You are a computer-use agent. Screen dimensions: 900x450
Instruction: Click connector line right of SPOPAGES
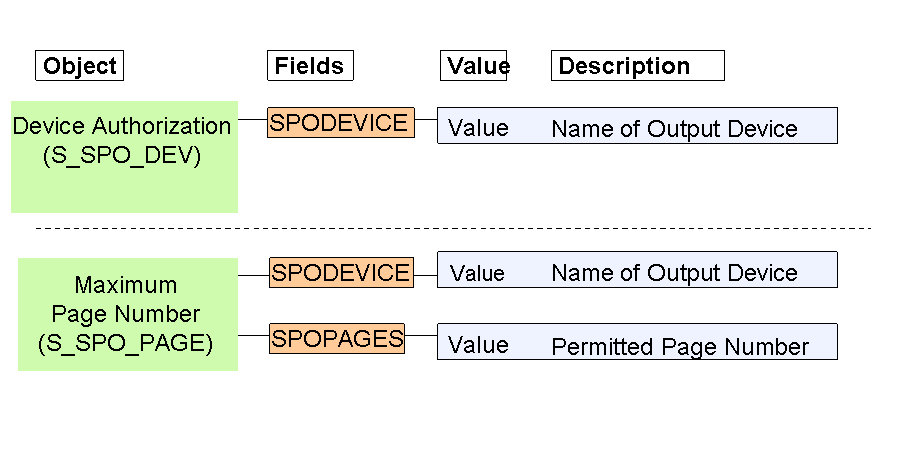(x=421, y=336)
